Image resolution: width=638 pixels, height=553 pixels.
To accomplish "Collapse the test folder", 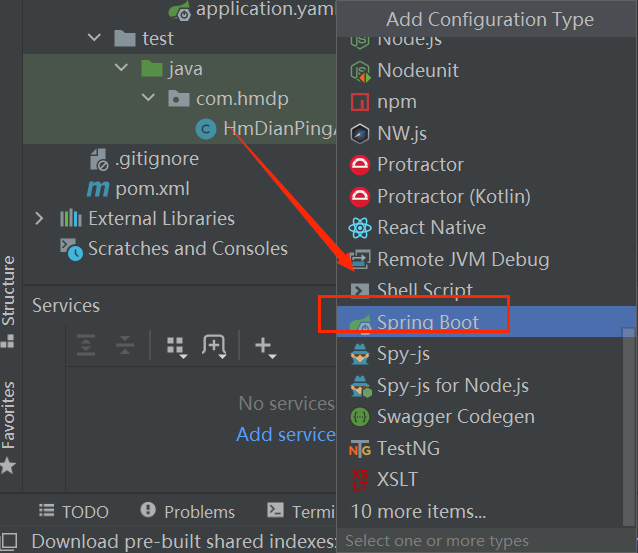I will [94, 38].
